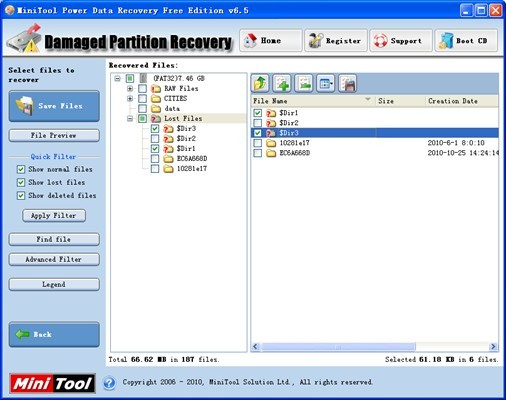This screenshot has width=506, height=400.
Task: Click the File Preview button
Action: 54,135
